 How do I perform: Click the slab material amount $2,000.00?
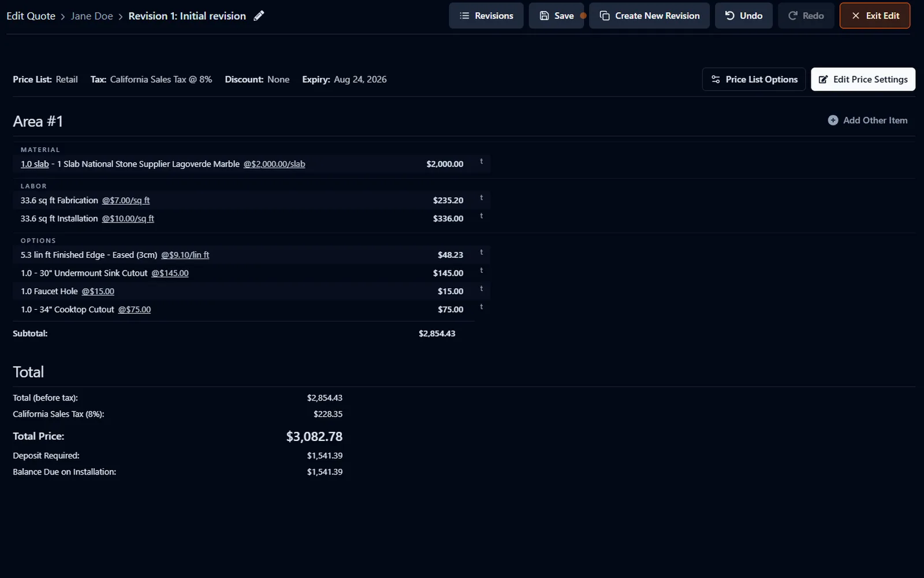pyautogui.click(x=445, y=164)
